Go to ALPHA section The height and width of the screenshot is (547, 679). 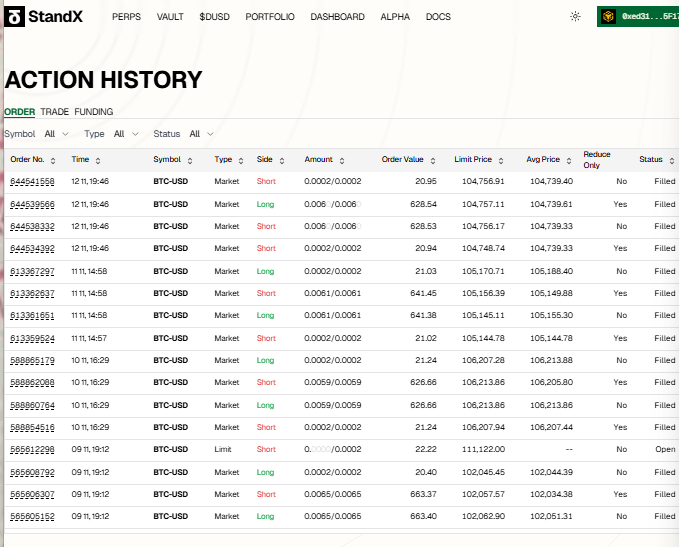tap(395, 17)
